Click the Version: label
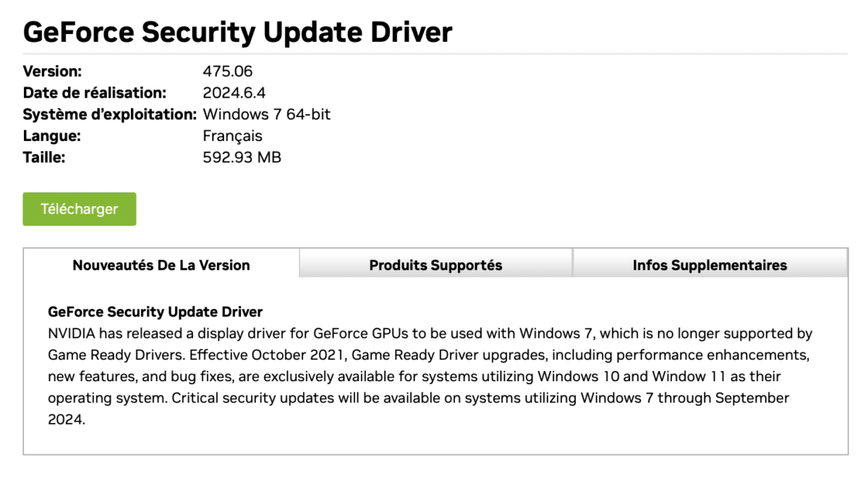The height and width of the screenshot is (484, 868). 53,72
